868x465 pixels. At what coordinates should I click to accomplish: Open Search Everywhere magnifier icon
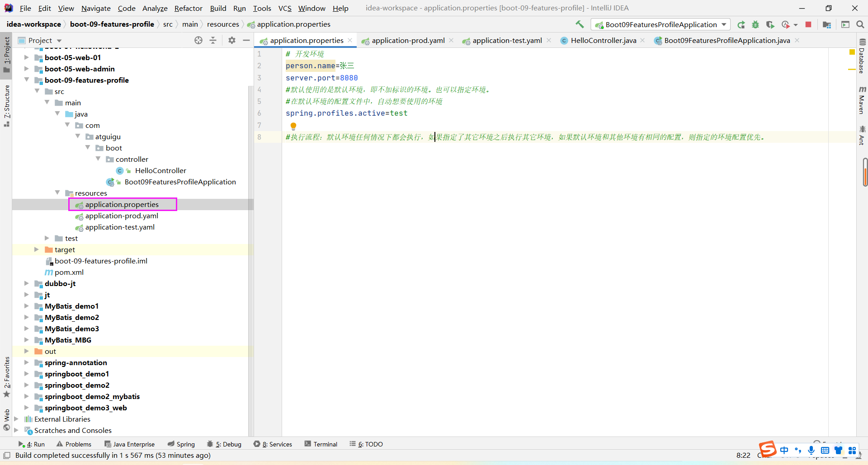coord(860,25)
